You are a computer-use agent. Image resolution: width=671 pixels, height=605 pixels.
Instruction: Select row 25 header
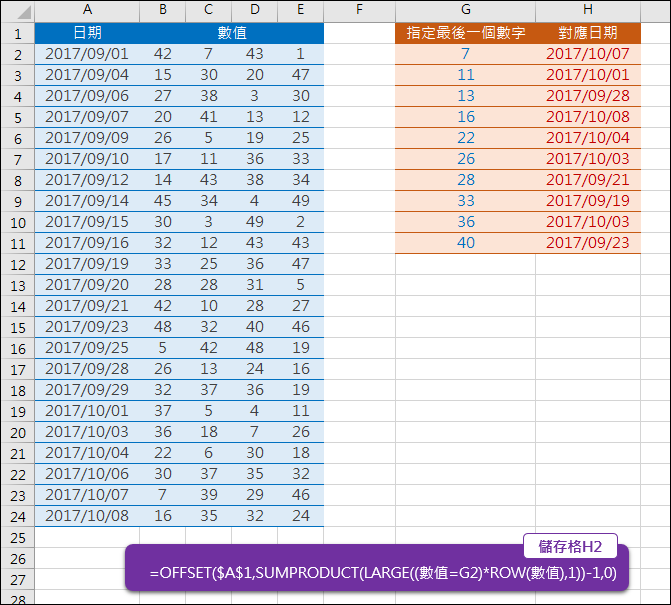pyautogui.click(x=18, y=537)
